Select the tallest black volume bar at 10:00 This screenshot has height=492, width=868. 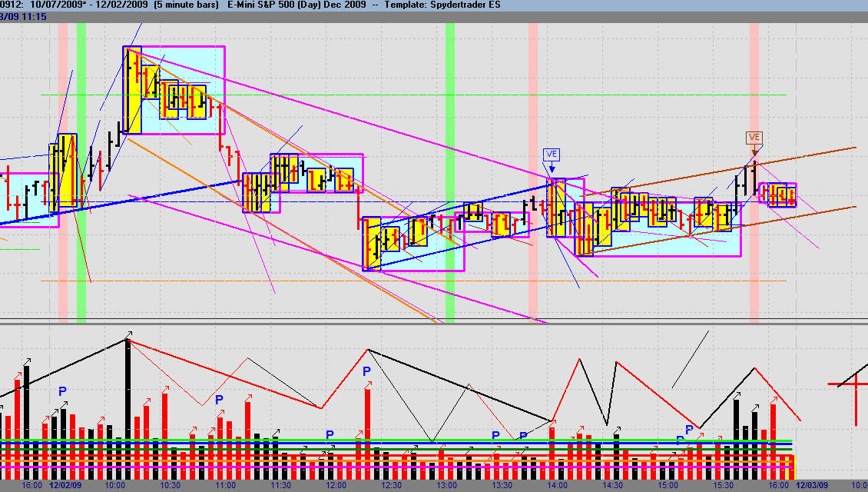coord(128,410)
